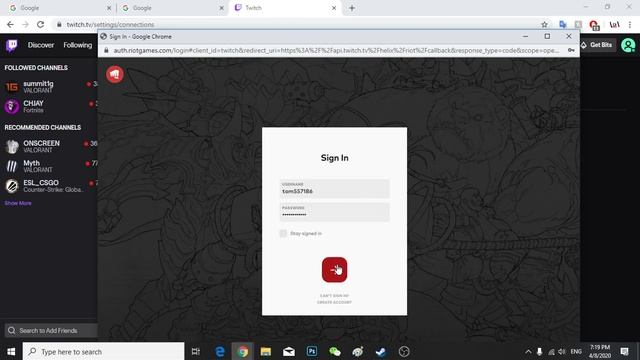
Task: Click the key icon in popup address bar
Action: 571,50
